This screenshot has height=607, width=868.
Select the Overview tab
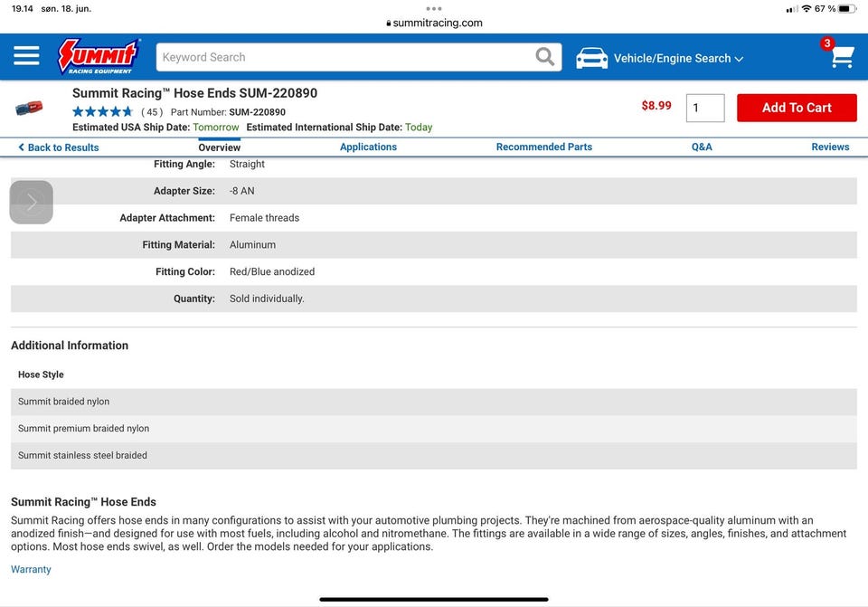tap(219, 147)
